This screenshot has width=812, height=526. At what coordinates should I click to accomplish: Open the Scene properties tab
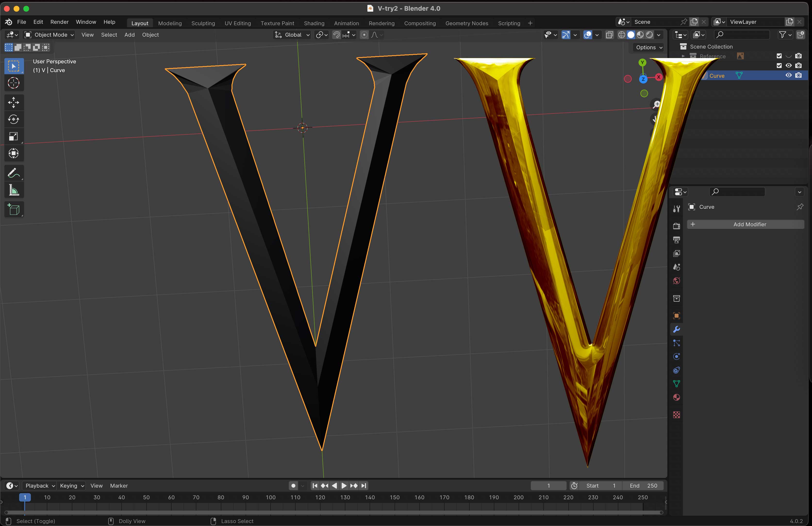click(677, 267)
